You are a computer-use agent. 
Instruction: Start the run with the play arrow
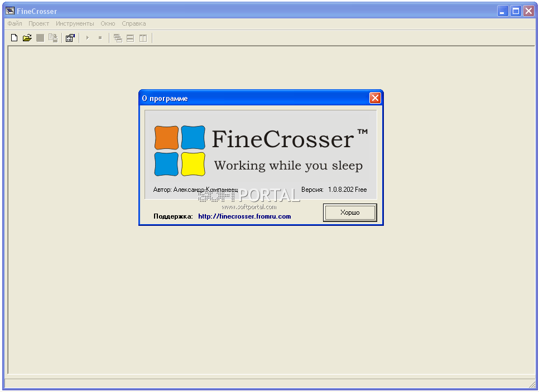[x=87, y=38]
